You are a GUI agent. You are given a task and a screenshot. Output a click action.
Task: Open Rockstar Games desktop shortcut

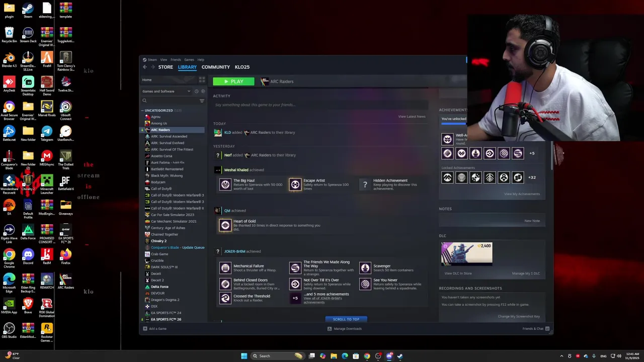[47, 333]
